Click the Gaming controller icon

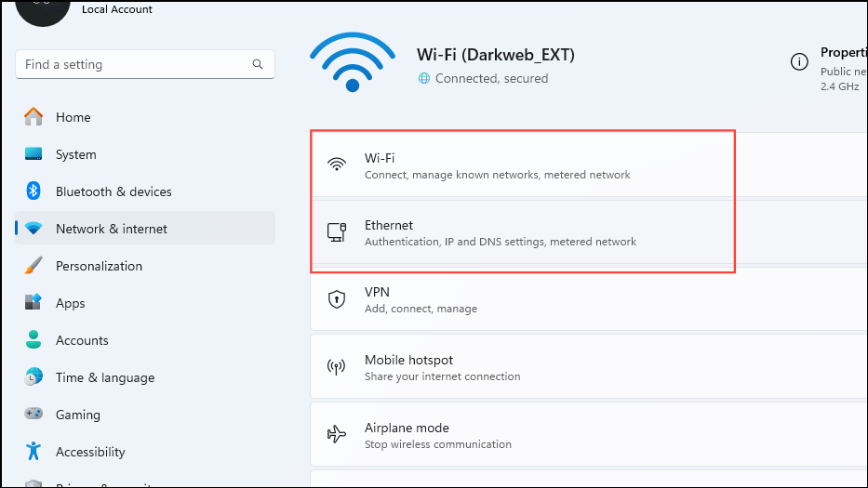pos(33,414)
